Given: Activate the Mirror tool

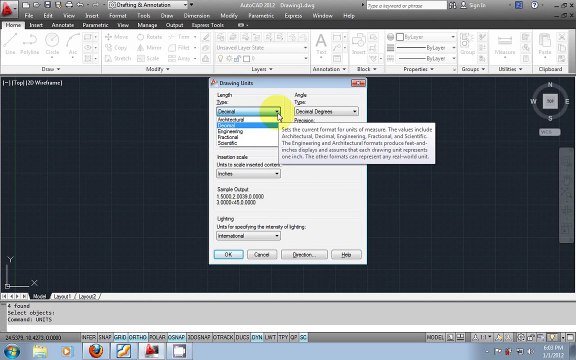Looking at the screenshot, I should coord(150,48).
